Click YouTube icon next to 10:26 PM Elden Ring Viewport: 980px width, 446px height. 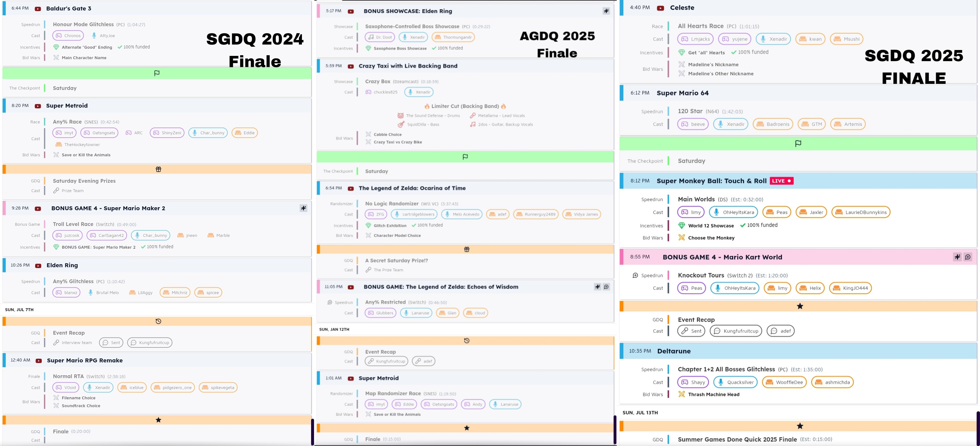pos(38,266)
